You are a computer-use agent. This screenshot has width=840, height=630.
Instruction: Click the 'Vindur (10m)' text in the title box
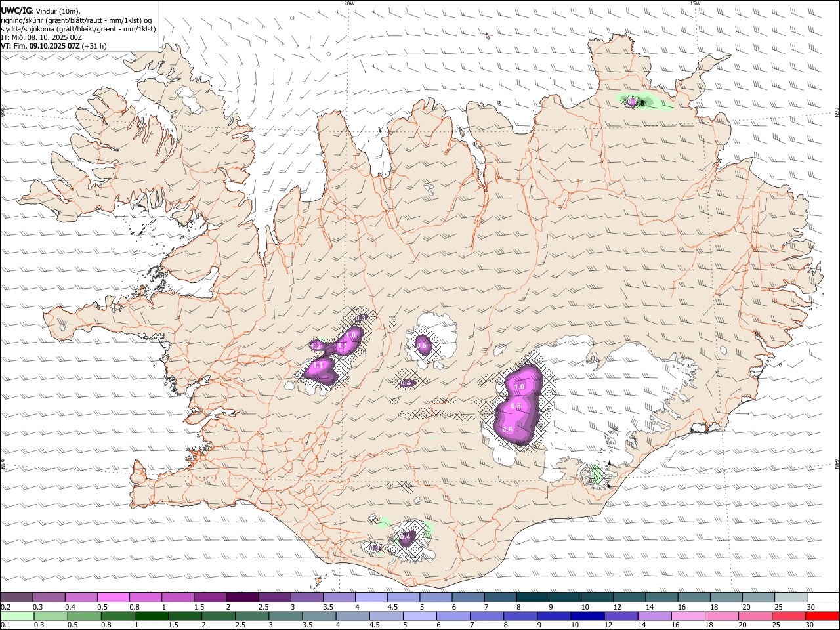tap(57, 11)
